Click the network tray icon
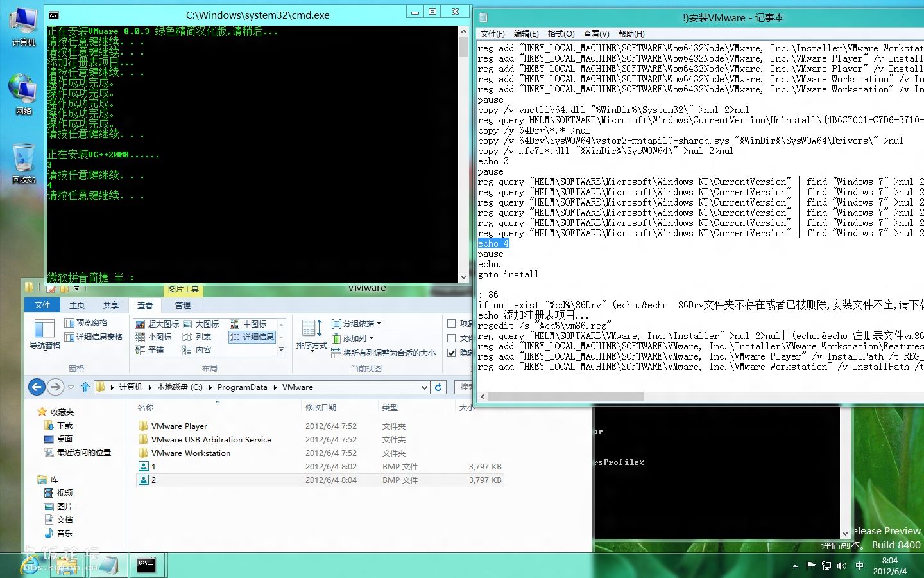924x578 pixels. 826,566
